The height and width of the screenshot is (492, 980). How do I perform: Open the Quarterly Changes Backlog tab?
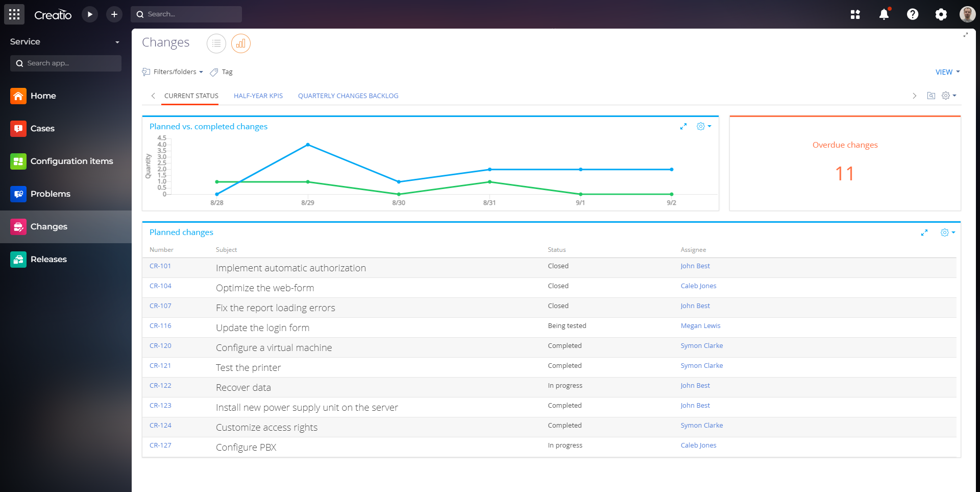pyautogui.click(x=348, y=96)
